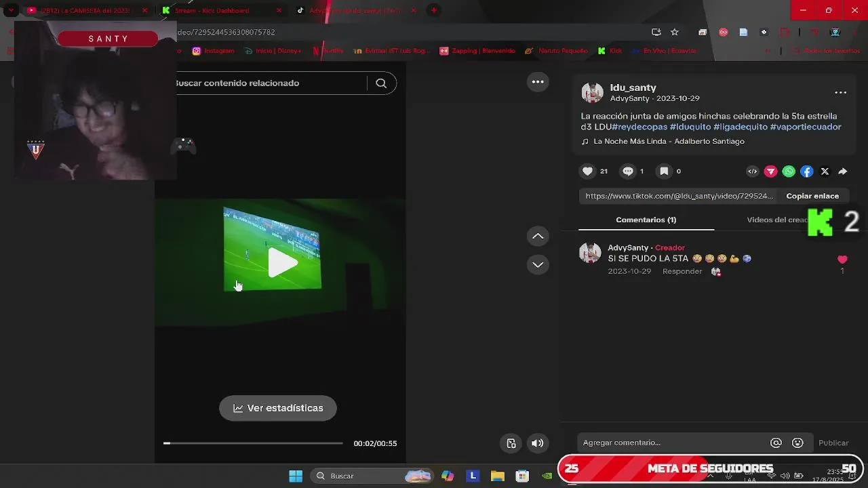The image size is (868, 488).
Task: Open comments via the speech bubble icon
Action: [x=628, y=171]
